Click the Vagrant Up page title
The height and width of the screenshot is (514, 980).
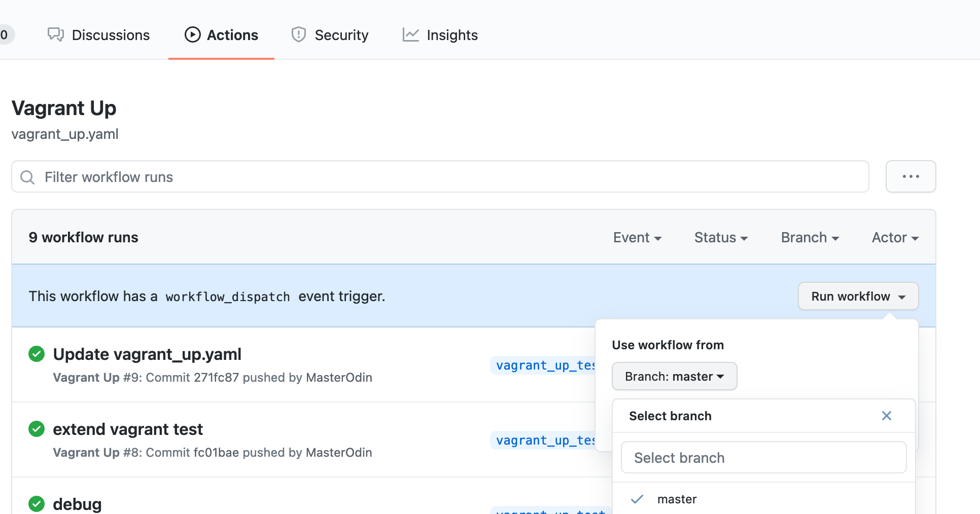[x=64, y=108]
